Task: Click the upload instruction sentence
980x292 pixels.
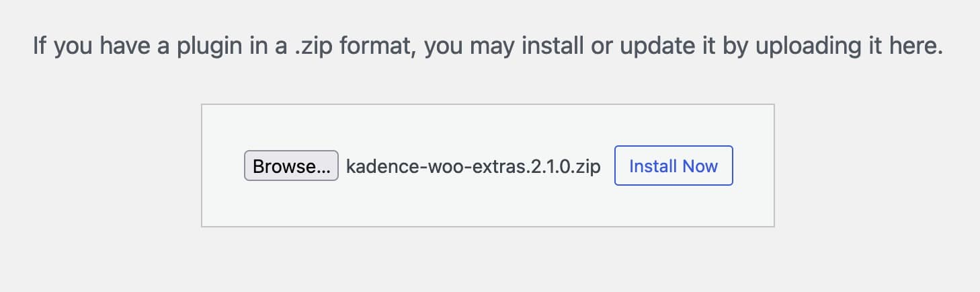Action: click(x=489, y=48)
